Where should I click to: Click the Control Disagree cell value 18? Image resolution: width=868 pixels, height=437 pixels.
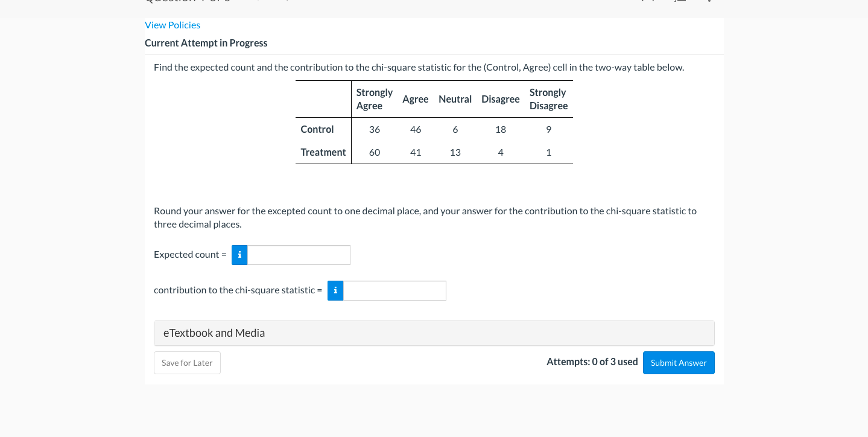(501, 129)
